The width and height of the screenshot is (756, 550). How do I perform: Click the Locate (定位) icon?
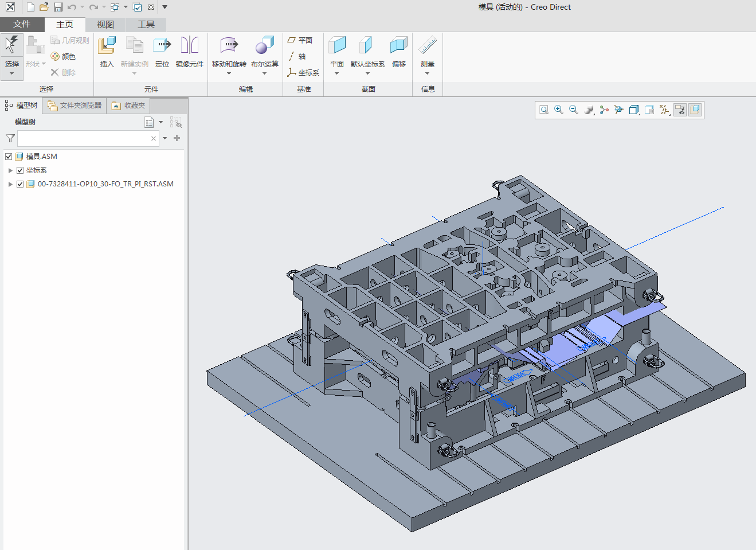[162, 52]
